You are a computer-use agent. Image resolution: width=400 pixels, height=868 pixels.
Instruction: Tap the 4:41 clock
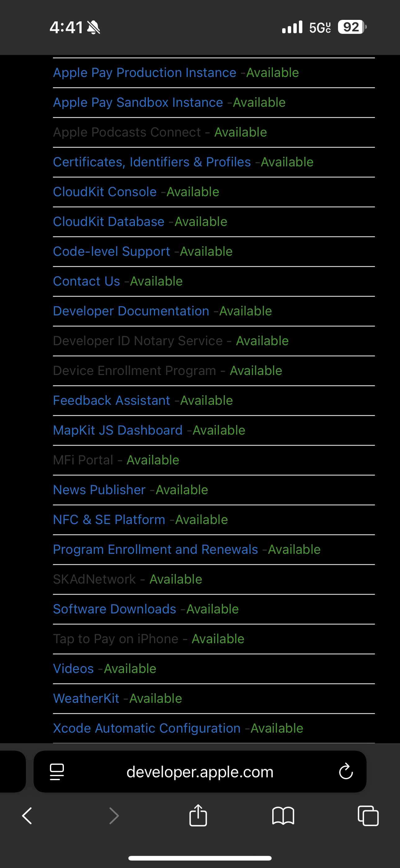click(66, 27)
